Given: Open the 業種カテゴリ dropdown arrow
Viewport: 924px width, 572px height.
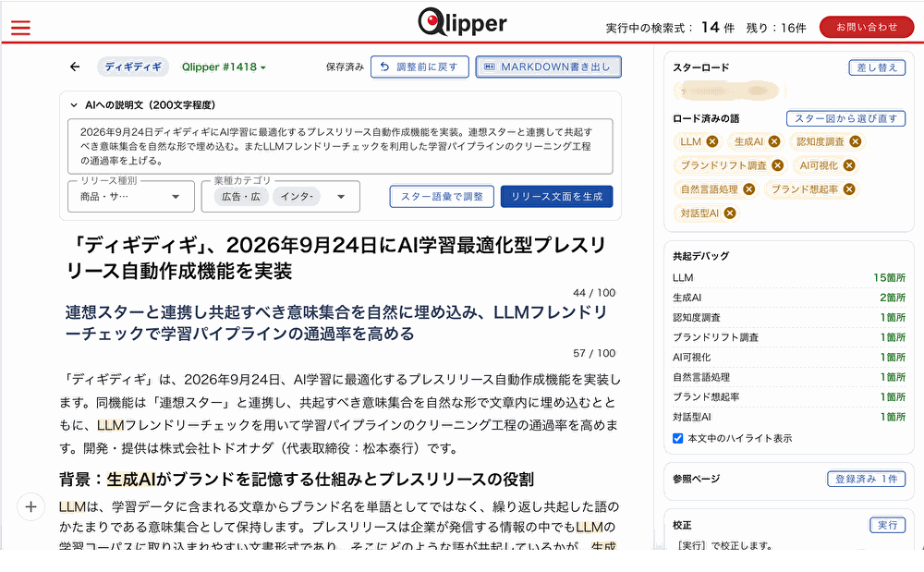Looking at the screenshot, I should [x=341, y=197].
